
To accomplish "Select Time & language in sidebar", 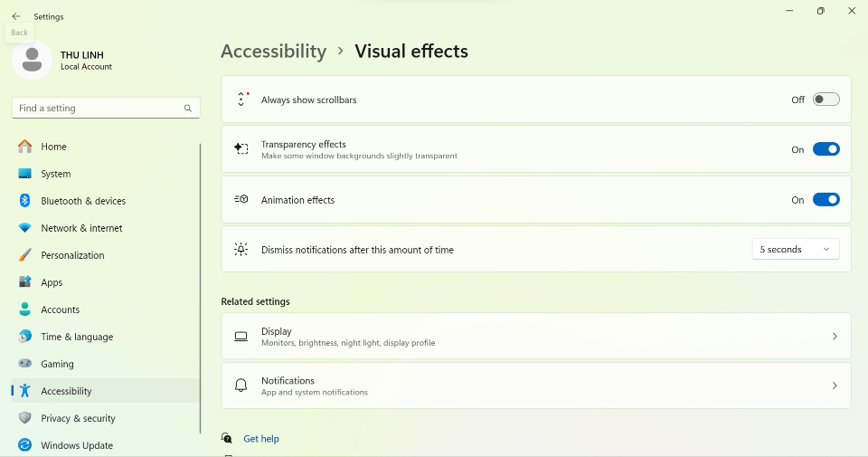I will click(77, 337).
